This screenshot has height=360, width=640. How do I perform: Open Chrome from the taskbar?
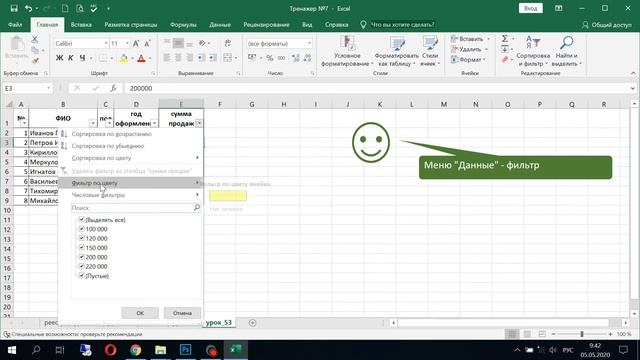[x=136, y=350]
